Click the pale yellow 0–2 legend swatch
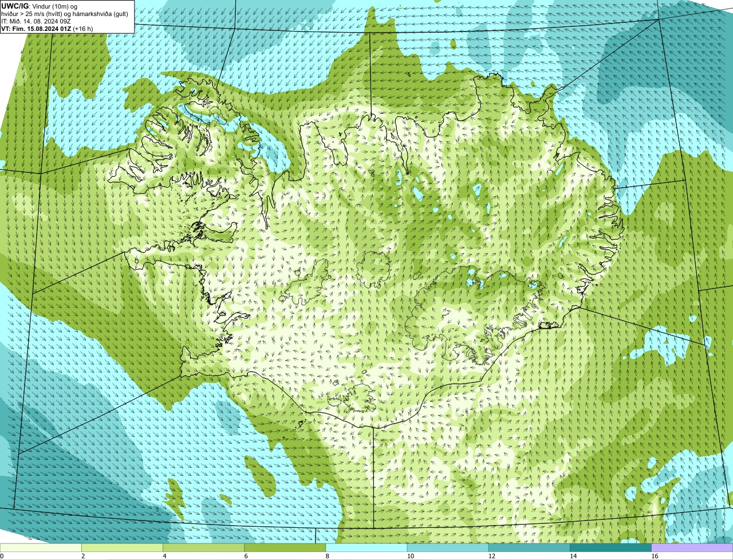Screen dimensions: 733x560 coord(41,548)
